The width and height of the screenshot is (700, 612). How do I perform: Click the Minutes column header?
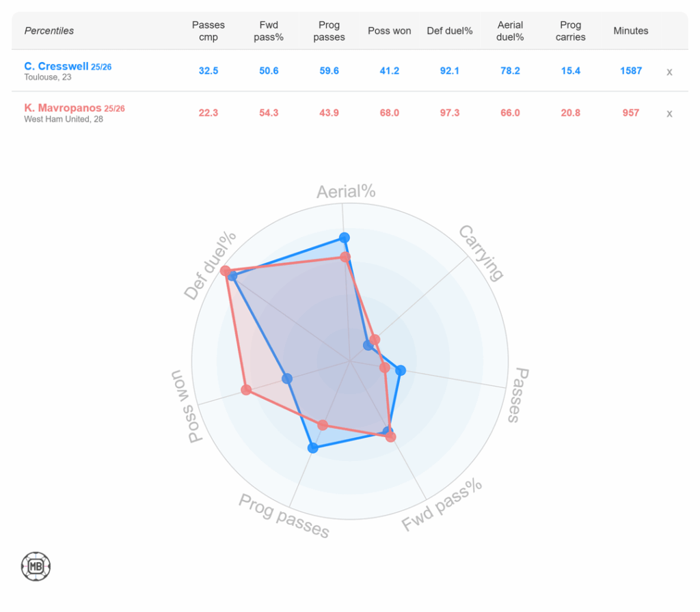(x=630, y=31)
